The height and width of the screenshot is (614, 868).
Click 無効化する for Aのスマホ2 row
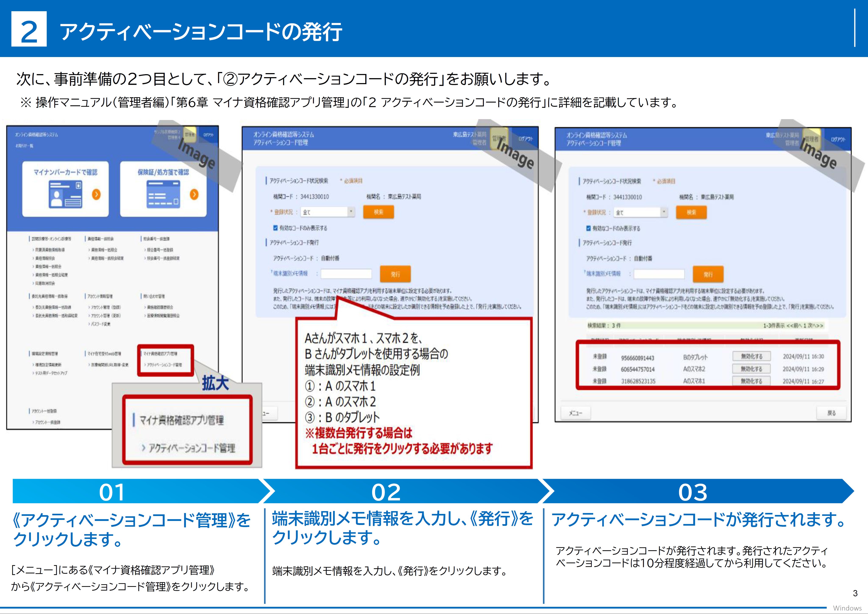point(752,369)
